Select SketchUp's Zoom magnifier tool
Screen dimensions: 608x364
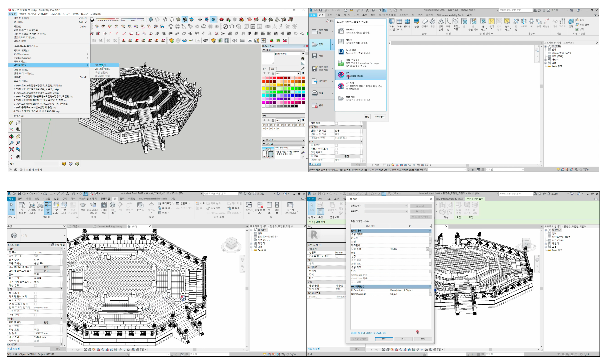11,143
